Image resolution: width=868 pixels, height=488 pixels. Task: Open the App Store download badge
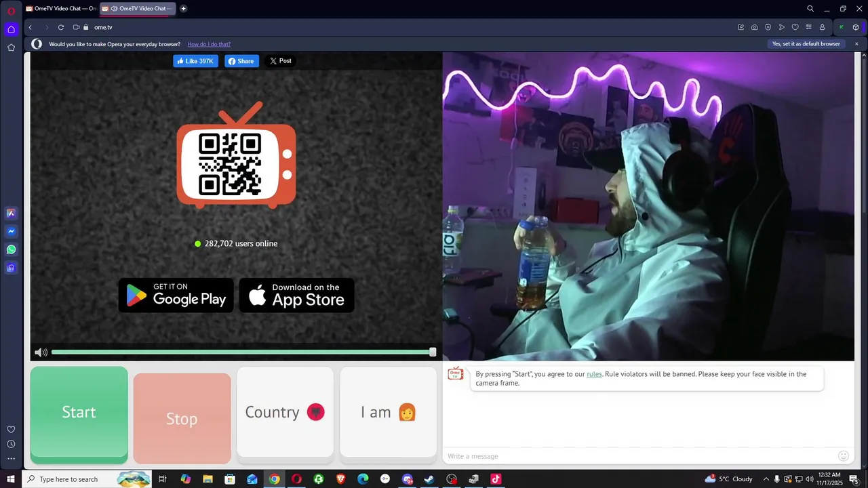tap(297, 295)
